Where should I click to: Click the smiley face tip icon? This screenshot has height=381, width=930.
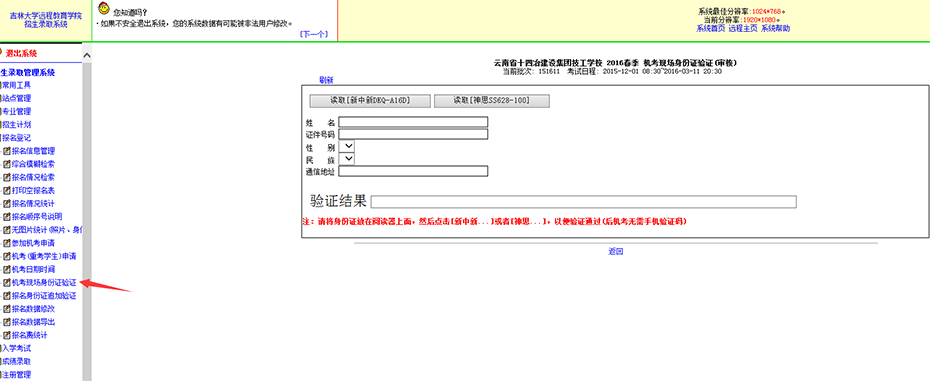tap(103, 8)
